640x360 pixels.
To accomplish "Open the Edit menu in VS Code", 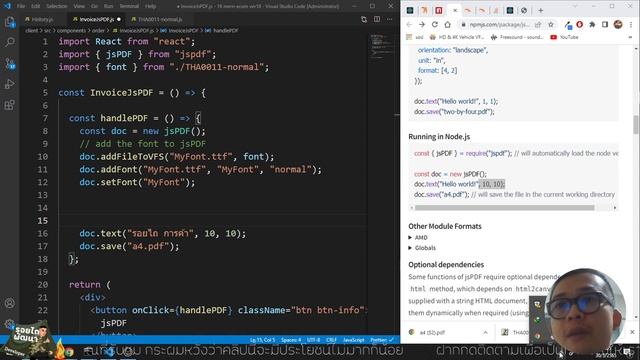I will click(36, 6).
